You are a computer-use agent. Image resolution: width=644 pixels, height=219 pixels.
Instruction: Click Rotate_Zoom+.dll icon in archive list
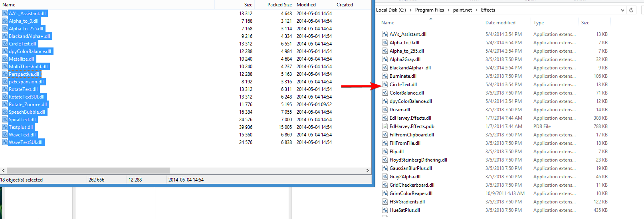point(5,105)
